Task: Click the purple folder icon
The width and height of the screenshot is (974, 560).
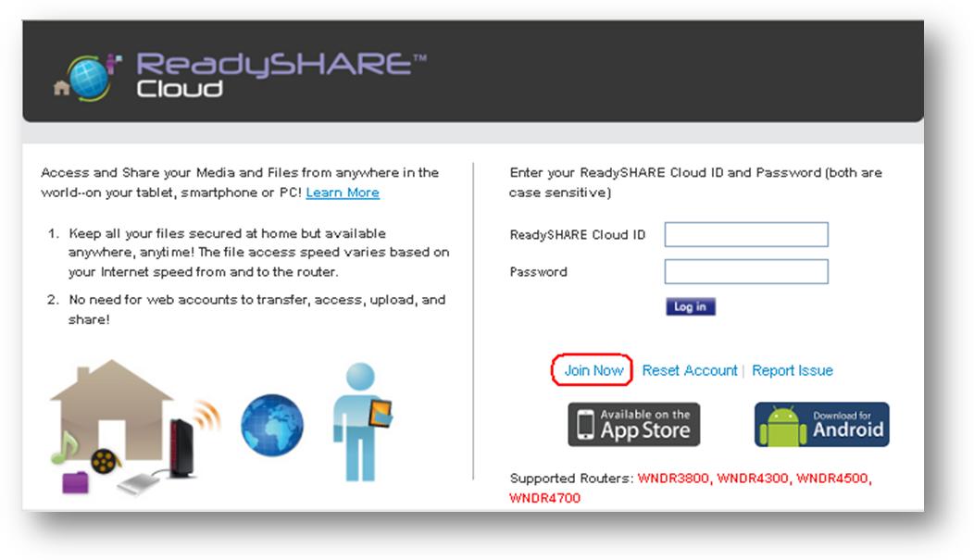Action: pyautogui.click(x=74, y=482)
